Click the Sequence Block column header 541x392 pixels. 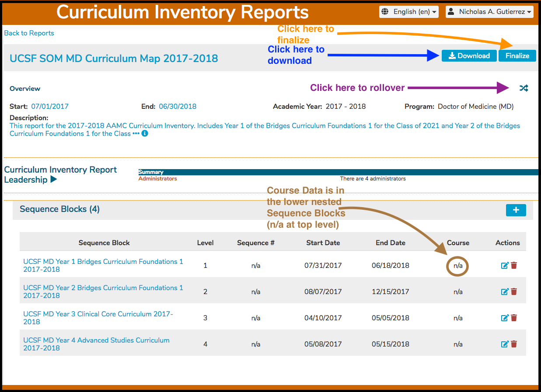(x=104, y=243)
